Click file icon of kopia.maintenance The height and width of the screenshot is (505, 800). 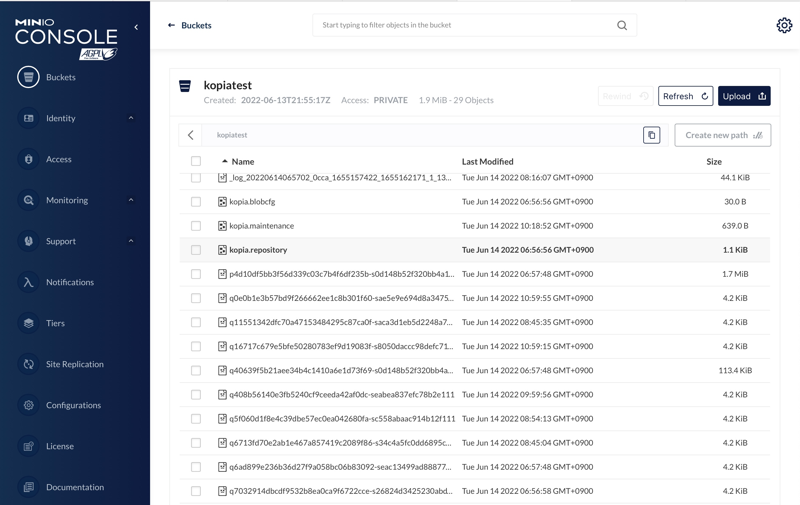222,225
